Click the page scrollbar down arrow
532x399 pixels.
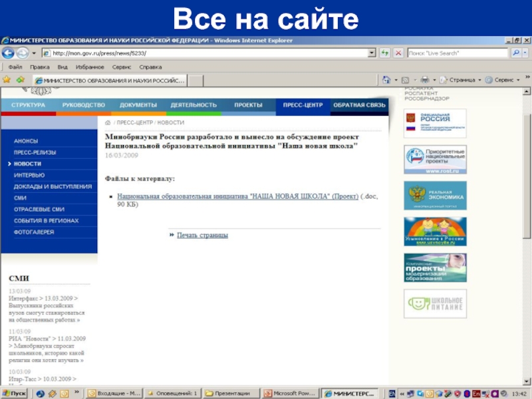pos(526,381)
